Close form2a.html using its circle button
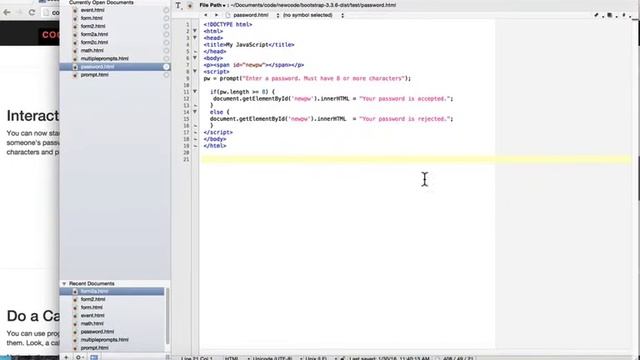This screenshot has height=360, width=640. pyautogui.click(x=166, y=35)
